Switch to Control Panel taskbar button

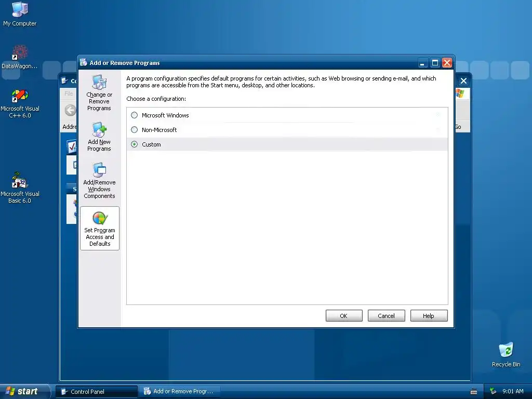[x=97, y=392]
